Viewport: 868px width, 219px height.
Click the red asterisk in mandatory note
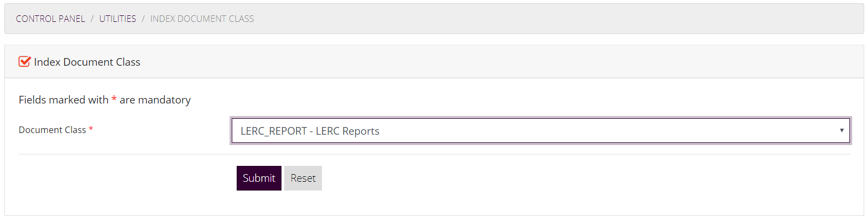pyautogui.click(x=114, y=99)
